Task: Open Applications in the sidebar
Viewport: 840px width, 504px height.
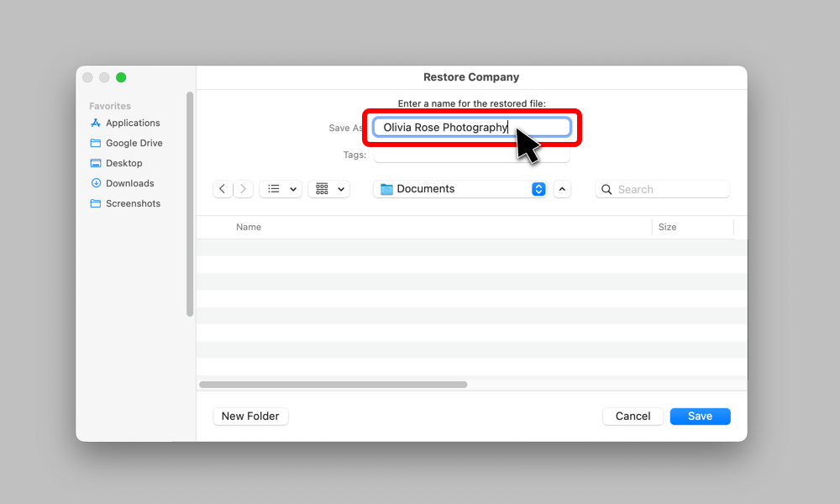Action: click(x=133, y=123)
